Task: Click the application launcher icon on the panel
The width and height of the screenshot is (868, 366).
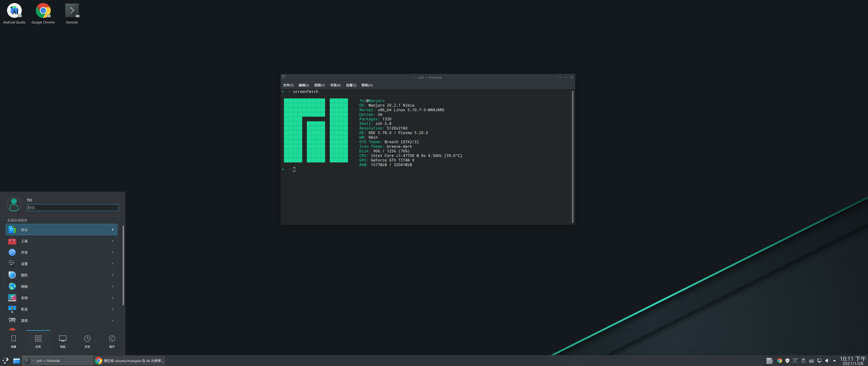Action: coord(5,361)
